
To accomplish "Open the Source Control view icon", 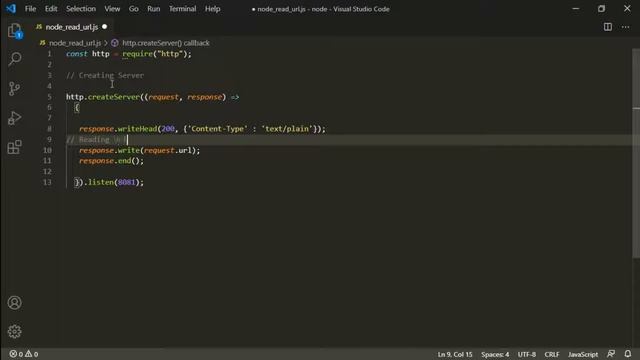I will 15,89.
